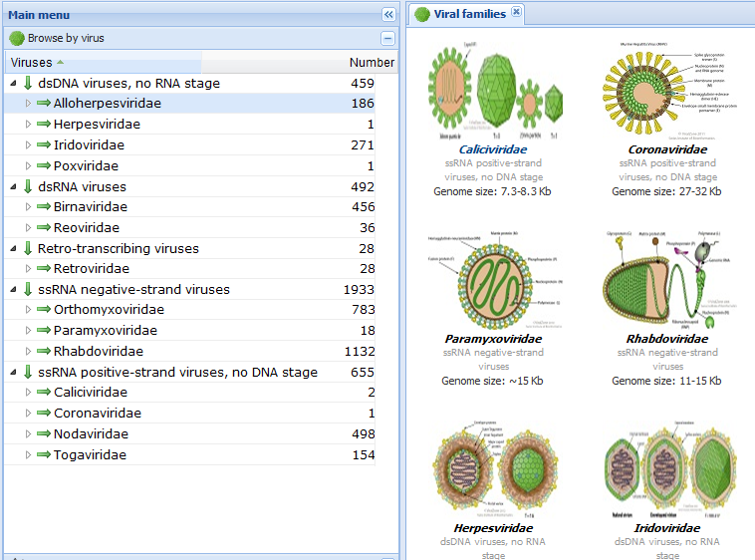Collapse the ssRNA negative-strand viruses group
755x560 pixels.
tap(13, 290)
